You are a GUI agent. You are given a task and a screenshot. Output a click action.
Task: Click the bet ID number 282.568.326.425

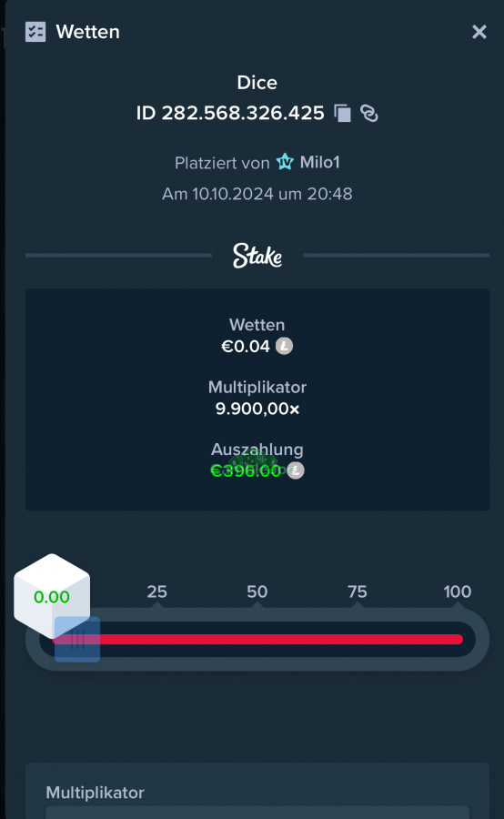(243, 113)
